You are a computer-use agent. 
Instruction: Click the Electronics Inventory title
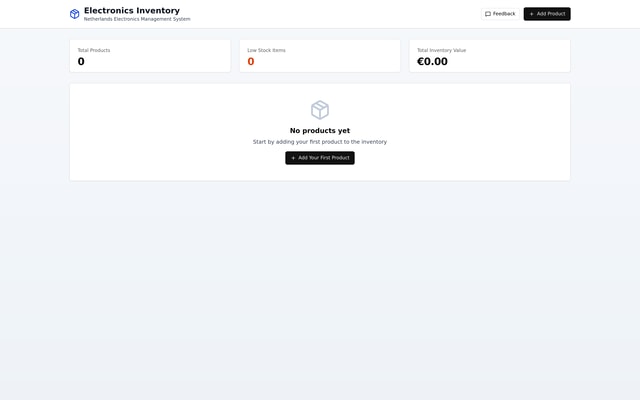[132, 11]
